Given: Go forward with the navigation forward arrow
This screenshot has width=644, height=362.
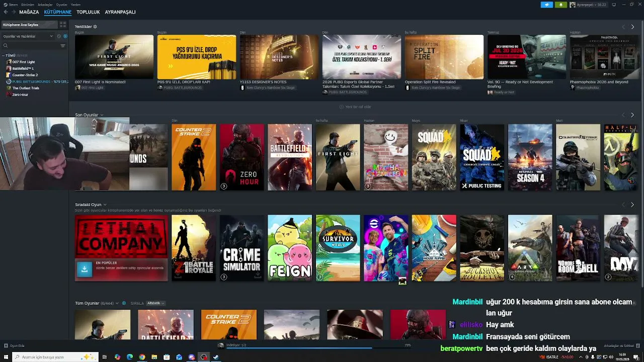Looking at the screenshot, I should coord(13,12).
